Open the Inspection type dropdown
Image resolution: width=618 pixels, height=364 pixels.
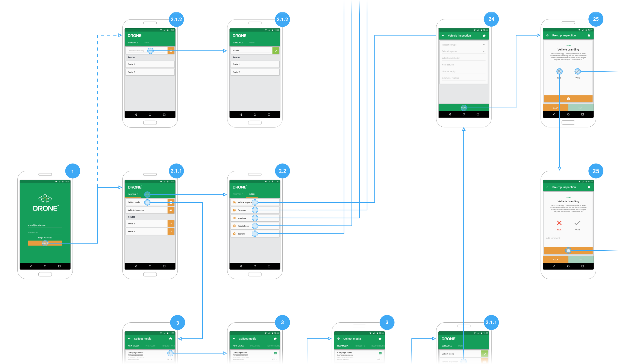[x=463, y=45]
